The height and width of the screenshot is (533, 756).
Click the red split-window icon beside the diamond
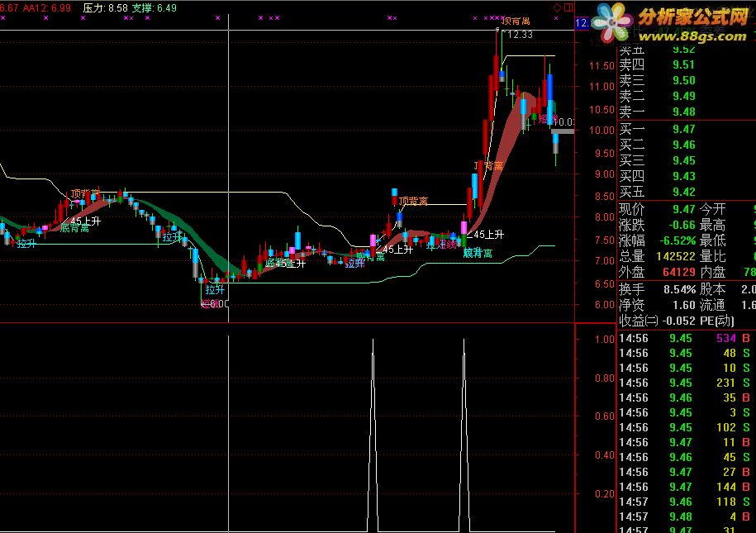pos(568,7)
